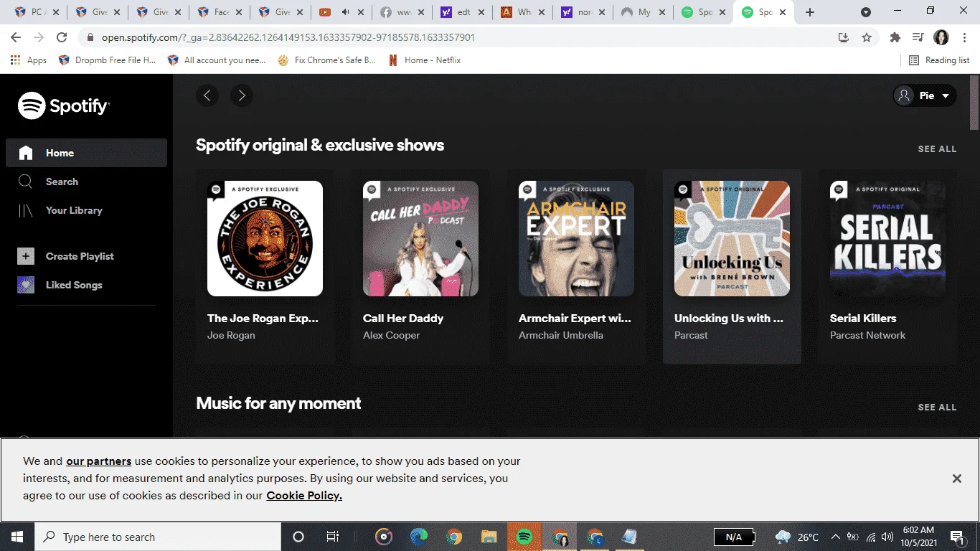980x551 pixels.
Task: Click the 'Serial Killers' show title
Action: pos(863,319)
